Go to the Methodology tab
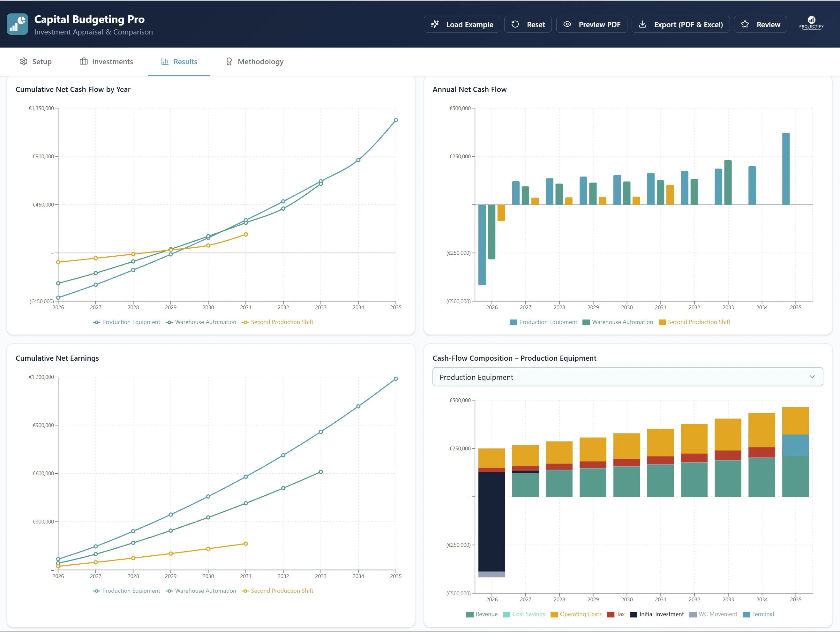Screen dimensions: 840x632 (255, 62)
